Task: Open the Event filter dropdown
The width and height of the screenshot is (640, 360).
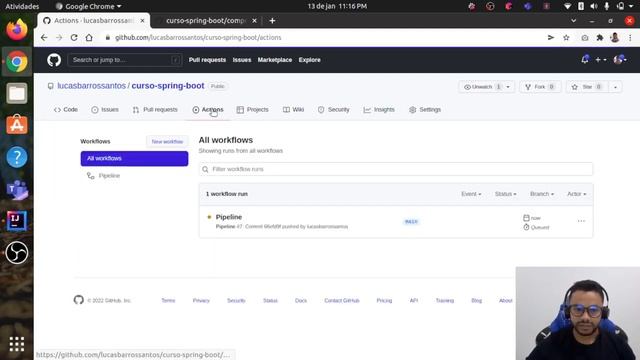Action: pyautogui.click(x=471, y=194)
